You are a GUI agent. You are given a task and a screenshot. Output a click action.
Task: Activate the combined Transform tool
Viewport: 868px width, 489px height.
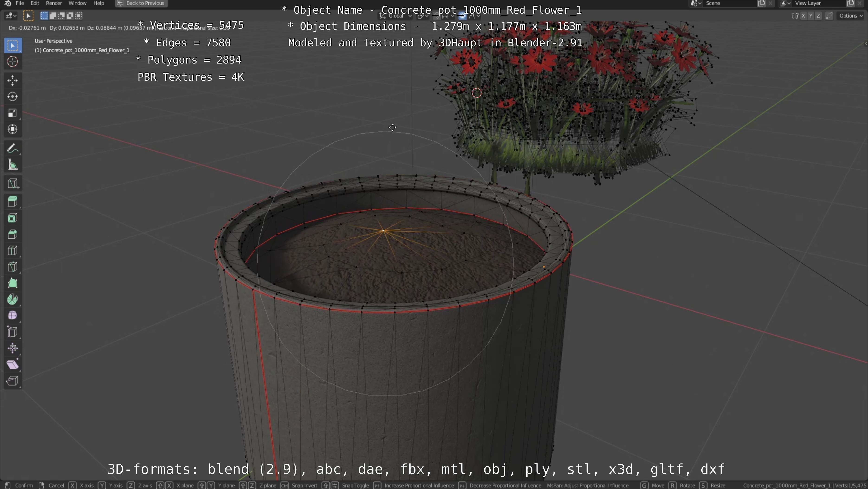pyautogui.click(x=13, y=129)
